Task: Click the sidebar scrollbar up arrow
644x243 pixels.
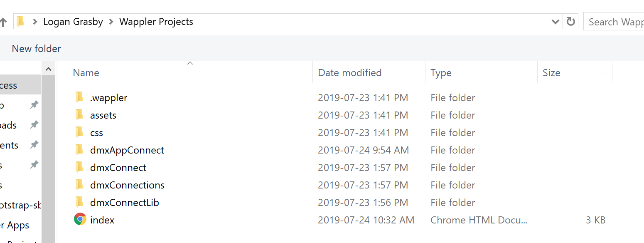Action: 48,69
